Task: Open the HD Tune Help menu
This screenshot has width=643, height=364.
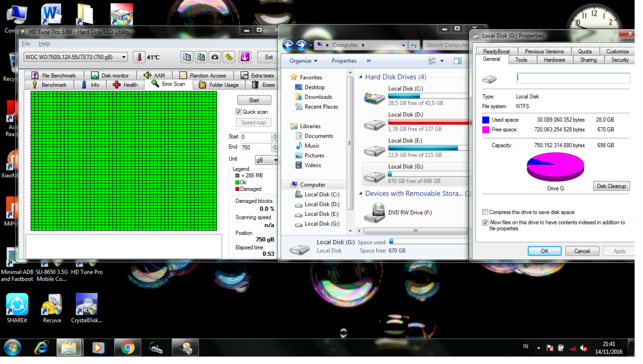Action: tap(44, 44)
